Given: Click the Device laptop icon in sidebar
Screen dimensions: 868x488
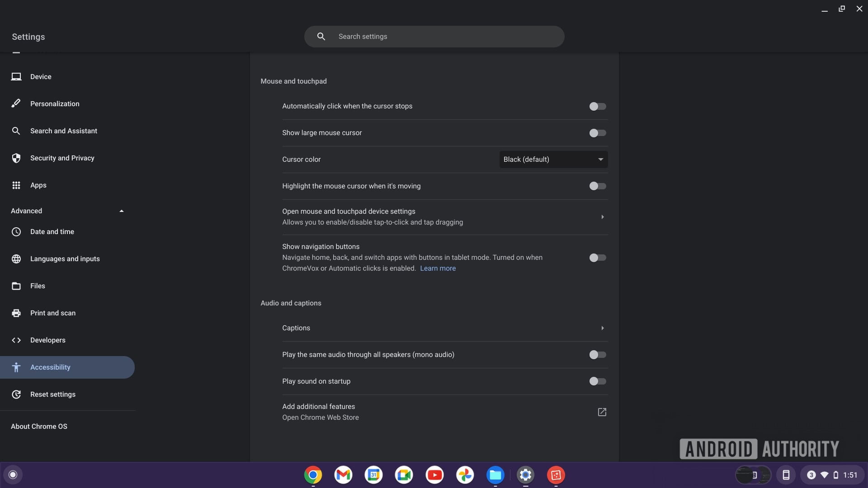Looking at the screenshot, I should coord(16,77).
